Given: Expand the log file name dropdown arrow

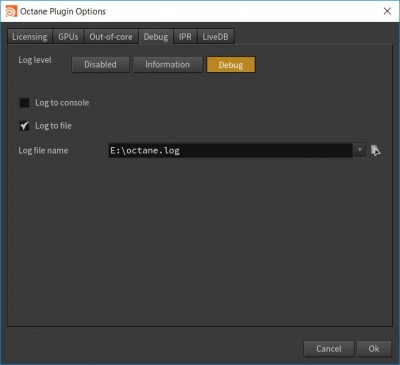Looking at the screenshot, I should point(359,150).
